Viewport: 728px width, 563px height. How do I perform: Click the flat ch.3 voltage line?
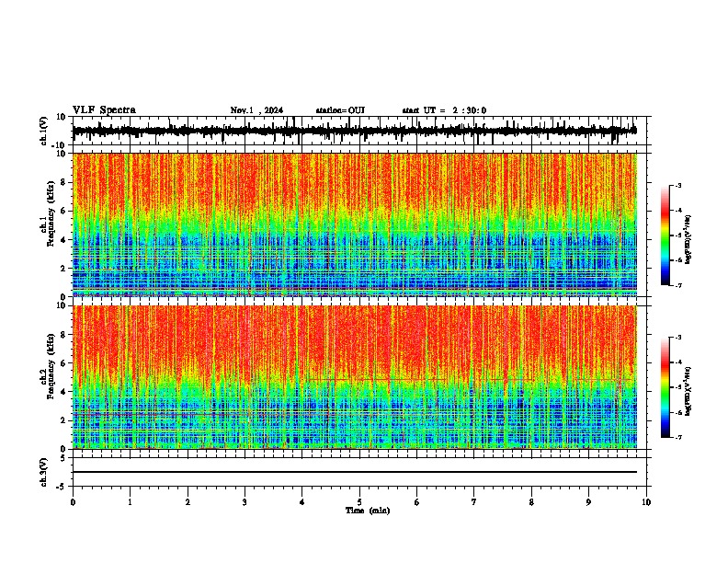354,472
